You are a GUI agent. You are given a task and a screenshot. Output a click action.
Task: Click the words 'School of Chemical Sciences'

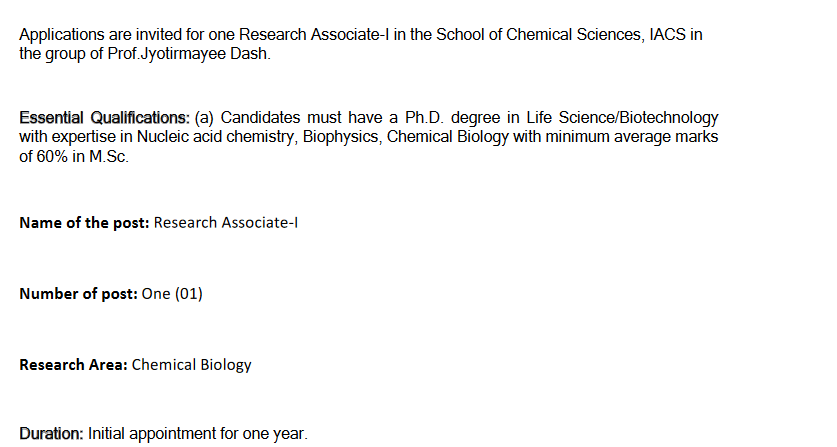pos(539,35)
